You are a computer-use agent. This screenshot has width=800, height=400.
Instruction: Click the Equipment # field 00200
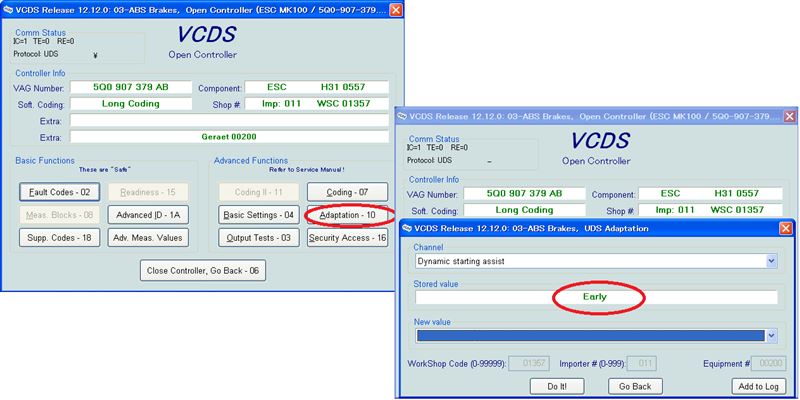pyautogui.click(x=769, y=363)
